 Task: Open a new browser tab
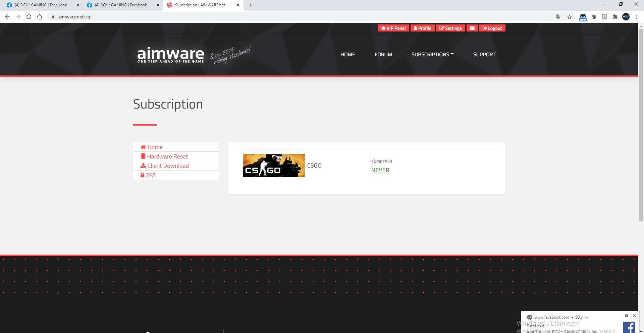[x=251, y=5]
